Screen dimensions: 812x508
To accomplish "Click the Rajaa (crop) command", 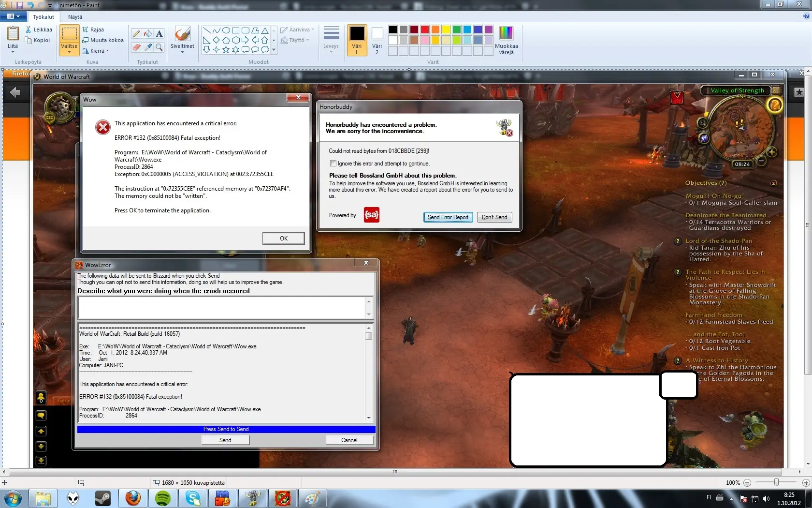I will click(93, 30).
